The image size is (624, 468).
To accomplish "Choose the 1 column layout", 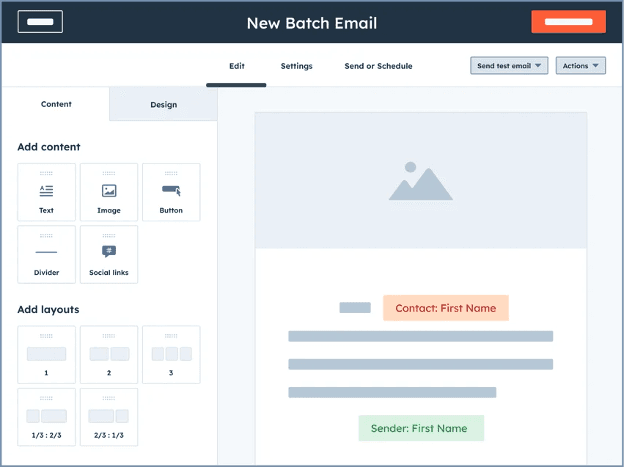I will click(x=46, y=354).
